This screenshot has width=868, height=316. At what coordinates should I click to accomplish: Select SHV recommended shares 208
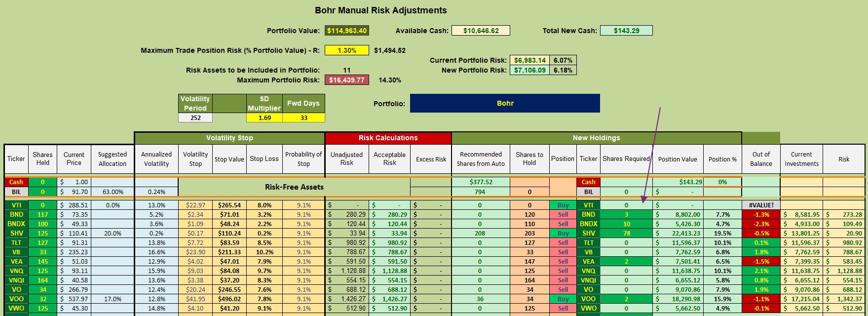481,234
